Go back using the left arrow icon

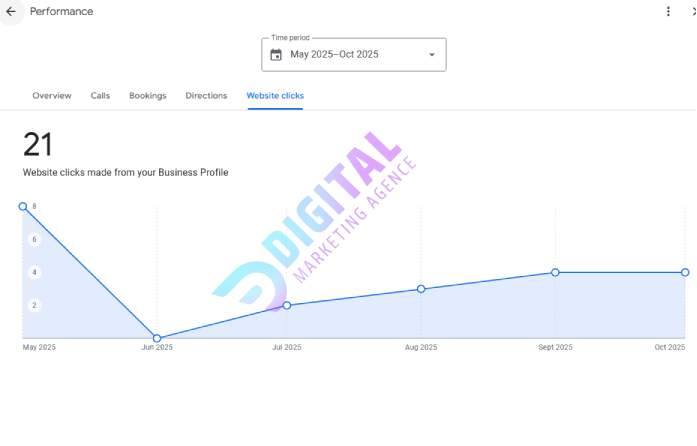click(11, 12)
